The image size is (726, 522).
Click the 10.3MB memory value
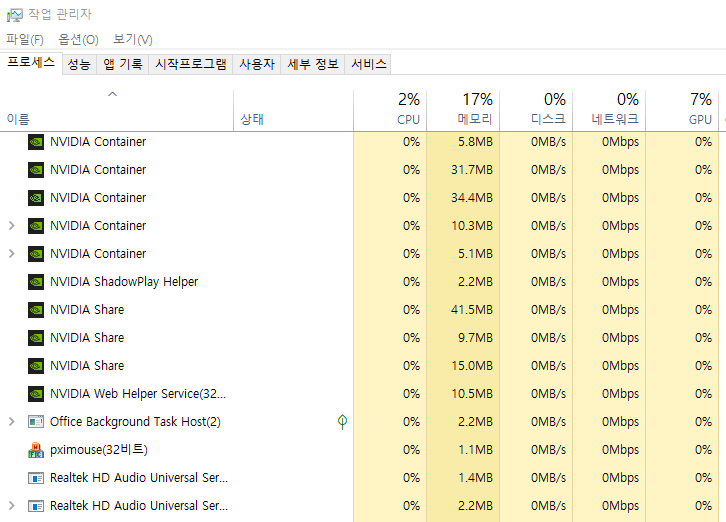pos(472,226)
